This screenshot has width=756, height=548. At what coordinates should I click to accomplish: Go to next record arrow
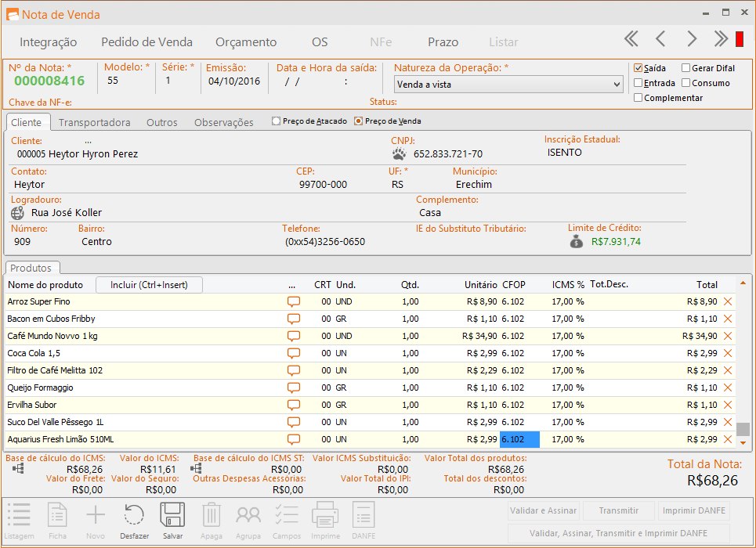(x=692, y=39)
